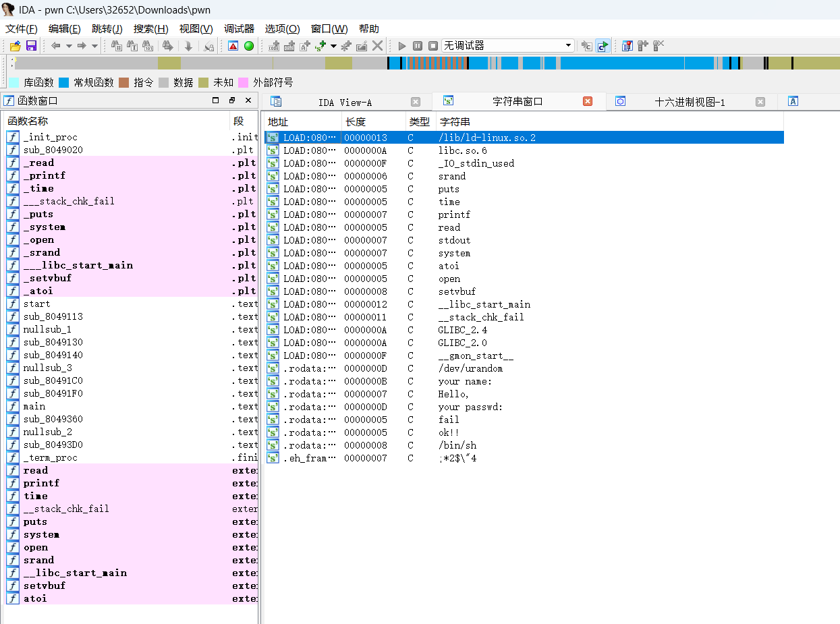The image size is (840, 624).
Task: Open the 视图(V) menu
Action: pyautogui.click(x=196, y=28)
